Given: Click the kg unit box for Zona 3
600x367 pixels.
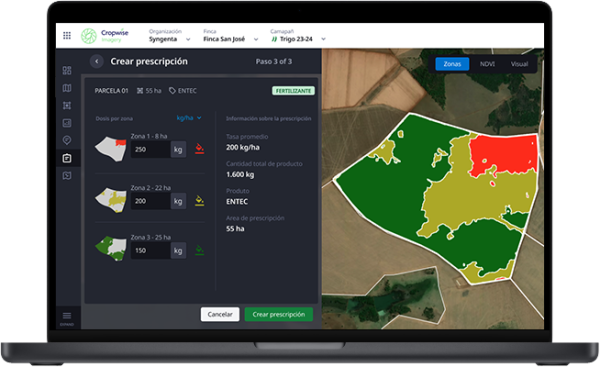Looking at the screenshot, I should click(x=178, y=250).
